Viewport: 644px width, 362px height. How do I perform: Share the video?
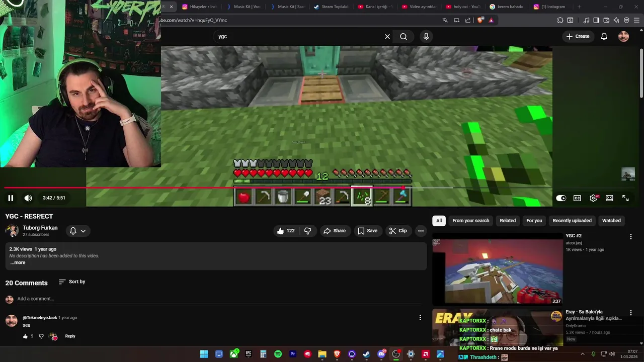(x=335, y=231)
